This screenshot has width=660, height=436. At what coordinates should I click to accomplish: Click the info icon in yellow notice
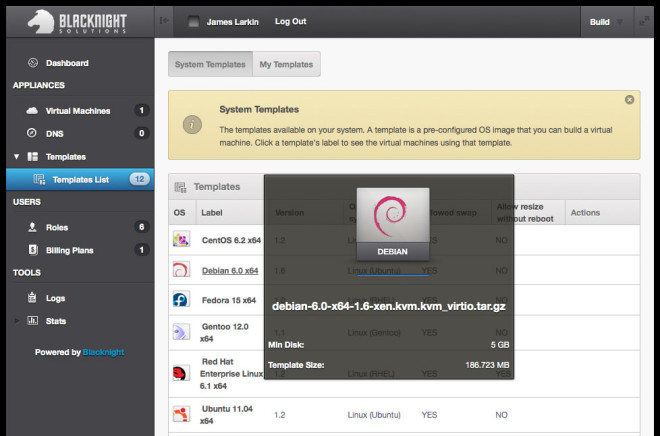(x=192, y=125)
